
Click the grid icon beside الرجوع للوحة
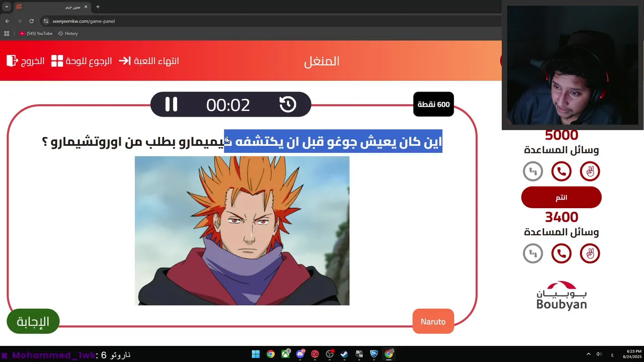[57, 61]
